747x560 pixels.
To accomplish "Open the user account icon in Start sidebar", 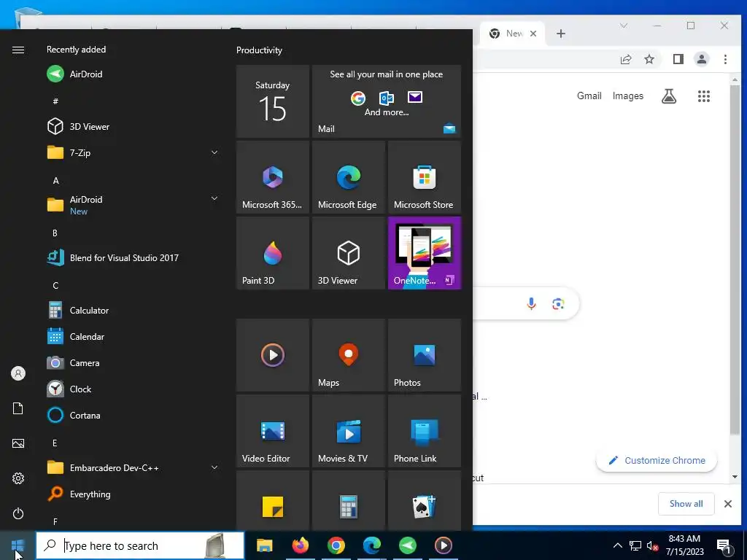I will [18, 373].
